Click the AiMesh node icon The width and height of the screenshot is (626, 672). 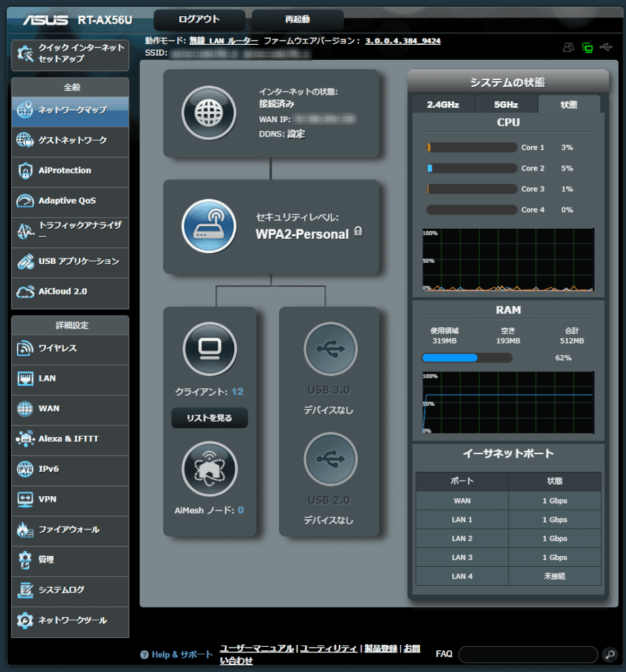(210, 469)
